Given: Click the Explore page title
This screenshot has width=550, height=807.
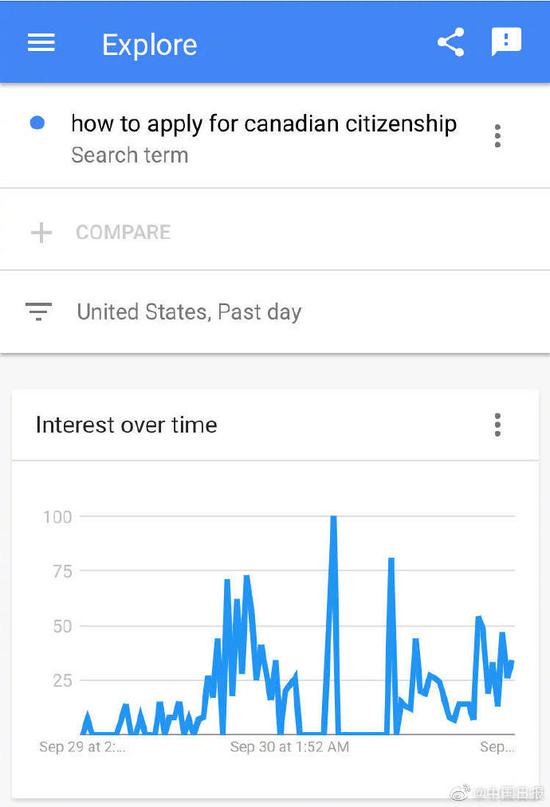Looking at the screenshot, I should click(x=150, y=45).
